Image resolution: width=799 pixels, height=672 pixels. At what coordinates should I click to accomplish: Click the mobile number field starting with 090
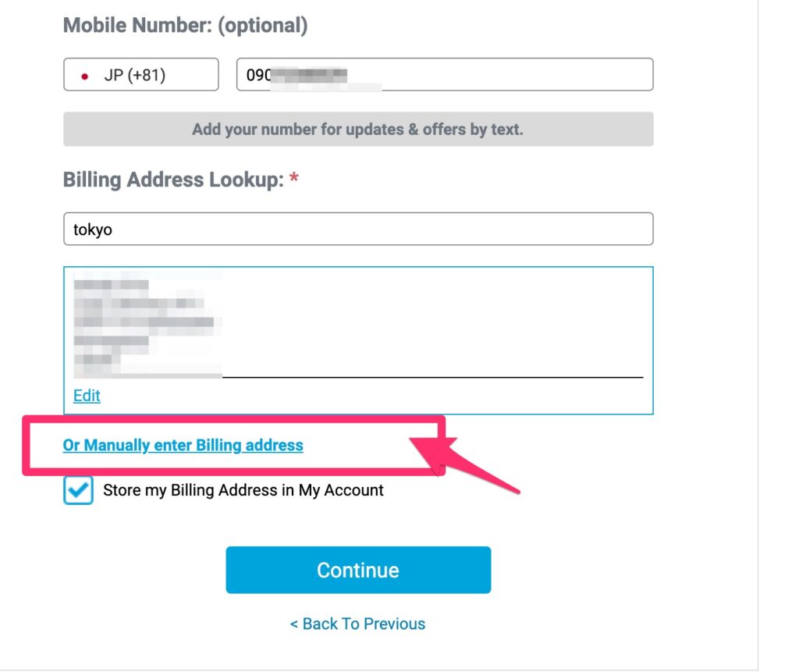444,75
